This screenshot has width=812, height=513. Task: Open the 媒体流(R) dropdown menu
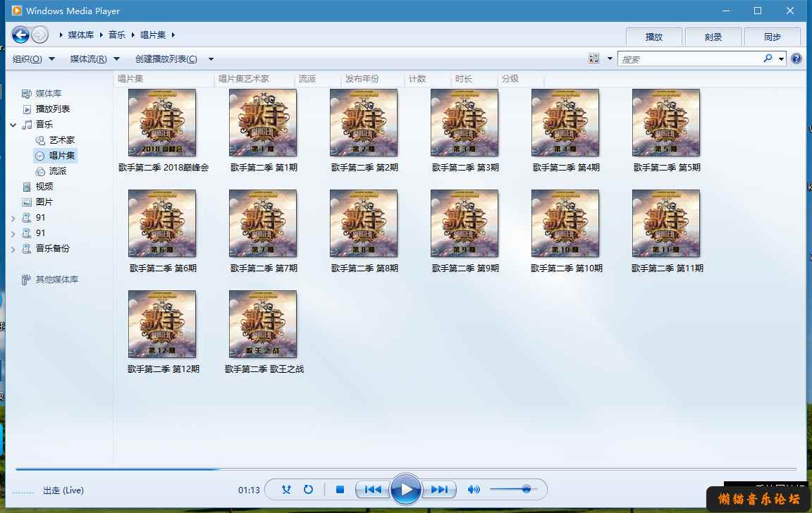point(94,59)
